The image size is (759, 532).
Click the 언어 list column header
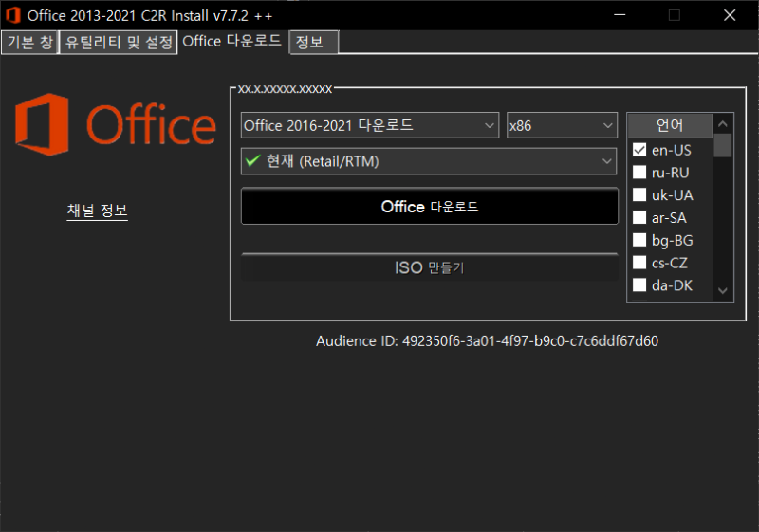[x=670, y=125]
